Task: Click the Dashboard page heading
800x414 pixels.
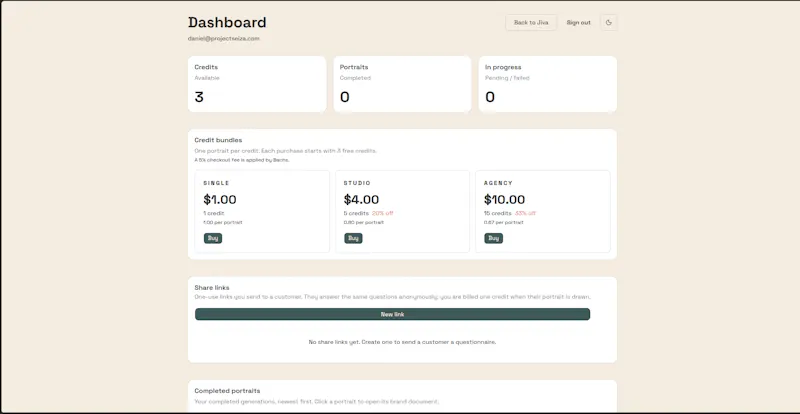Action: (227, 22)
